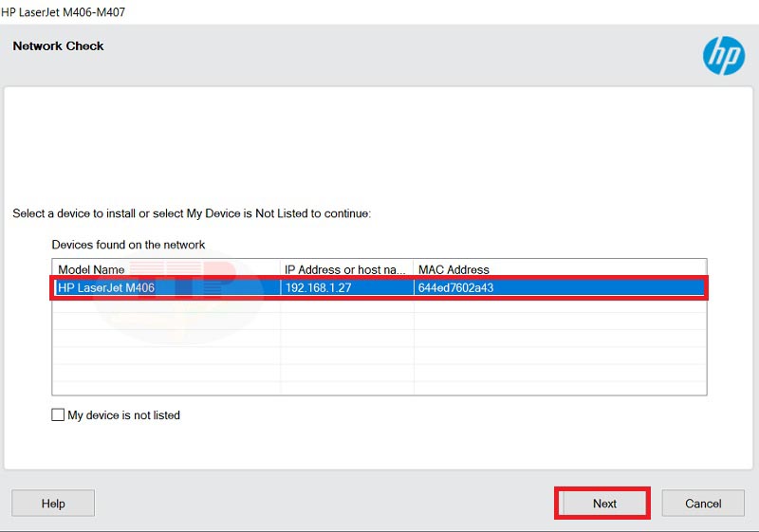
Task: Click the MAC Address column header
Action: point(454,269)
